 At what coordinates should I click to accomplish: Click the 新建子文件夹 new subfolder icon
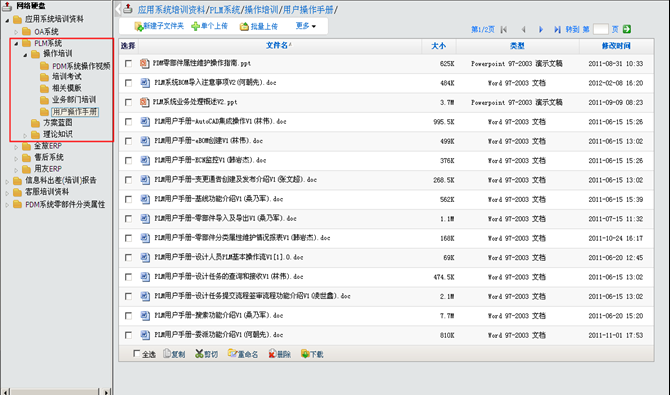point(138,27)
